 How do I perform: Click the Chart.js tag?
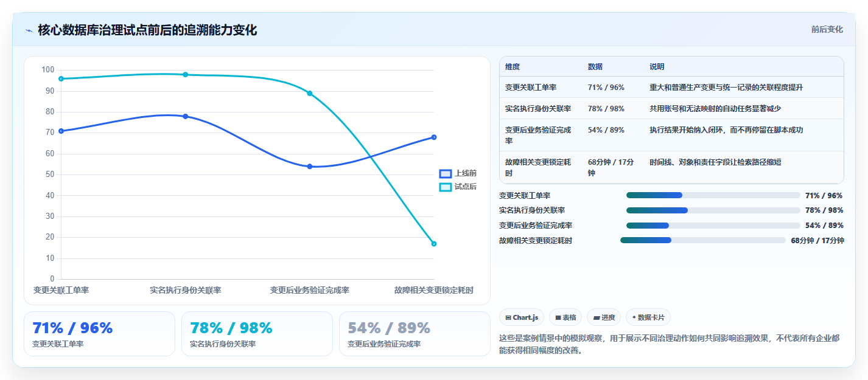pyautogui.click(x=522, y=317)
